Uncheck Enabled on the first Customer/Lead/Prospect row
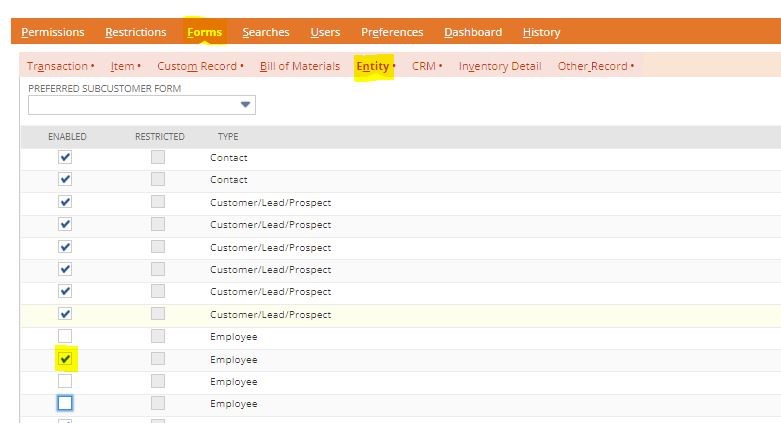The width and height of the screenshot is (781, 423). [65, 202]
